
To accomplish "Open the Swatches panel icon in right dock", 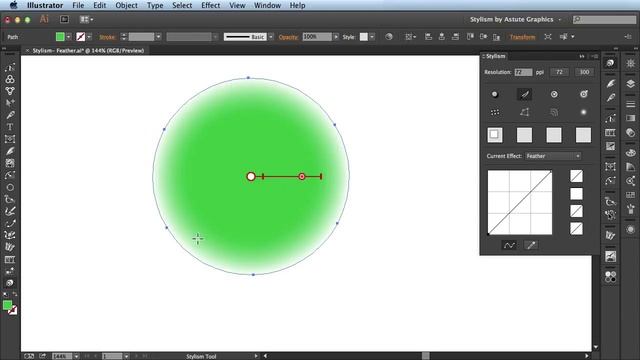I will point(631,194).
